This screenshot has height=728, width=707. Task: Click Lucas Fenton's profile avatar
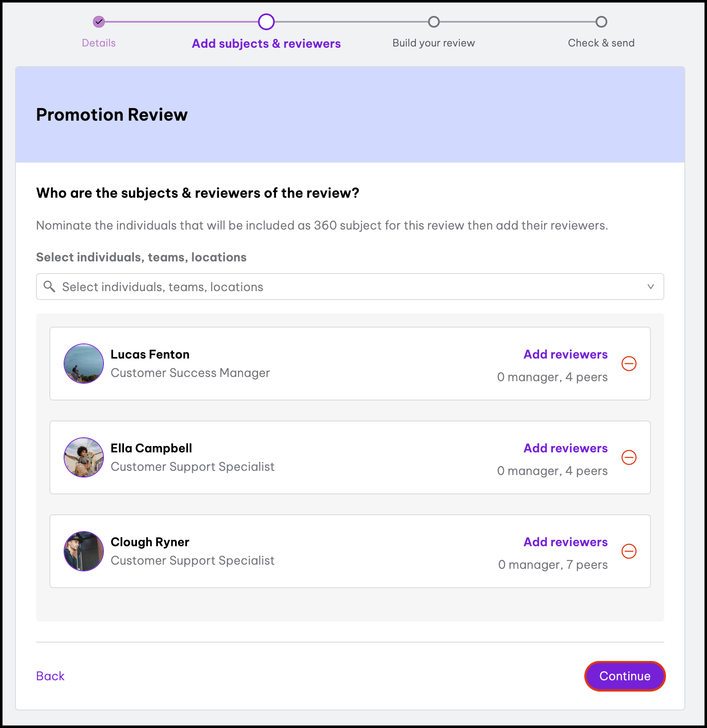84,364
